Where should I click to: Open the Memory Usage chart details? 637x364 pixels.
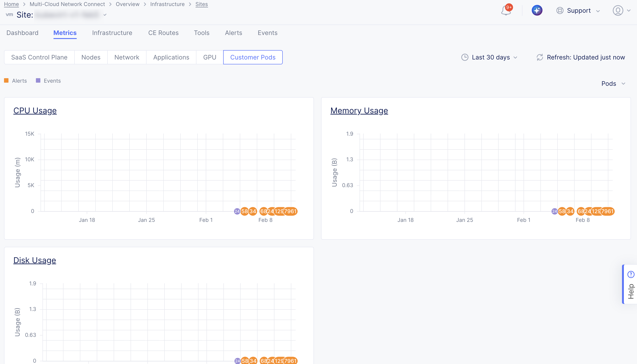[x=359, y=110]
